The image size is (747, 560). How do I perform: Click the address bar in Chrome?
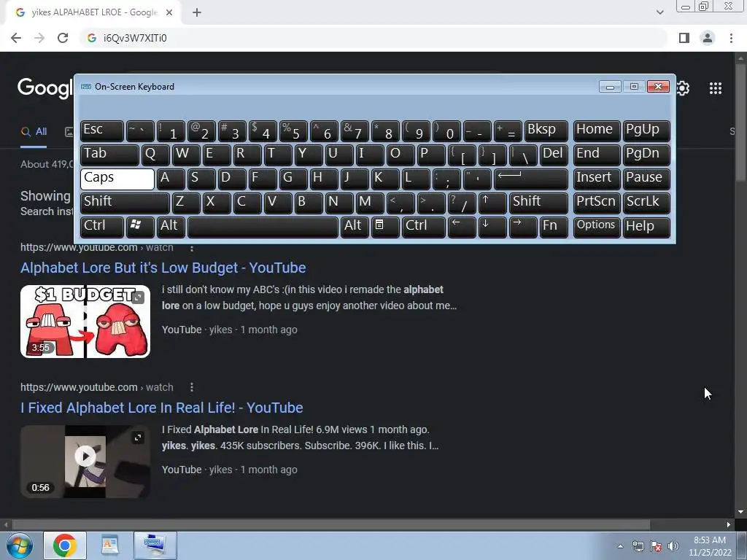pos(374,38)
